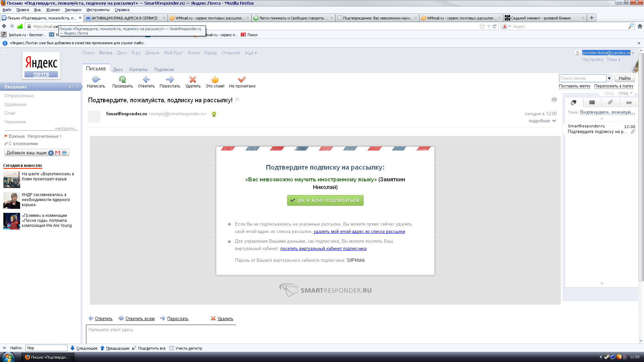Screen dimensions: 644x362
Task: Toggle Учесть регистр checkbox
Action: pyautogui.click(x=172, y=348)
